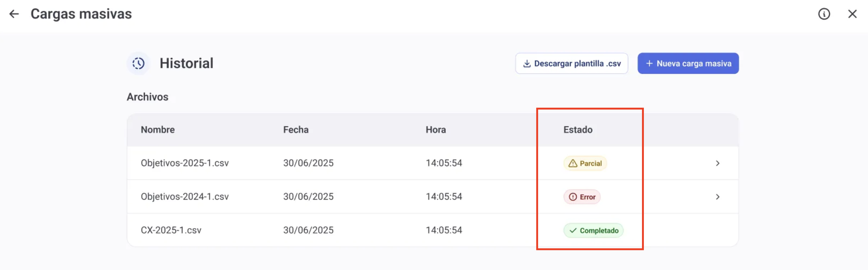The height and width of the screenshot is (270, 868).
Task: Click the Estado column header
Action: (x=578, y=130)
